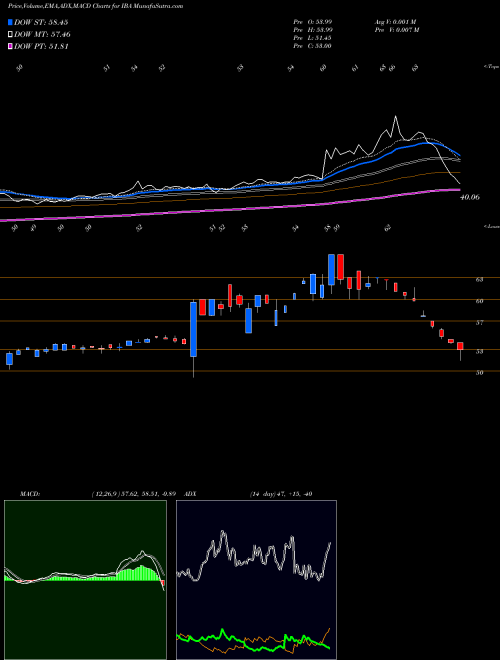
Task: Select the 'DOW PT: 51.81' legend text
Action: point(41,47)
